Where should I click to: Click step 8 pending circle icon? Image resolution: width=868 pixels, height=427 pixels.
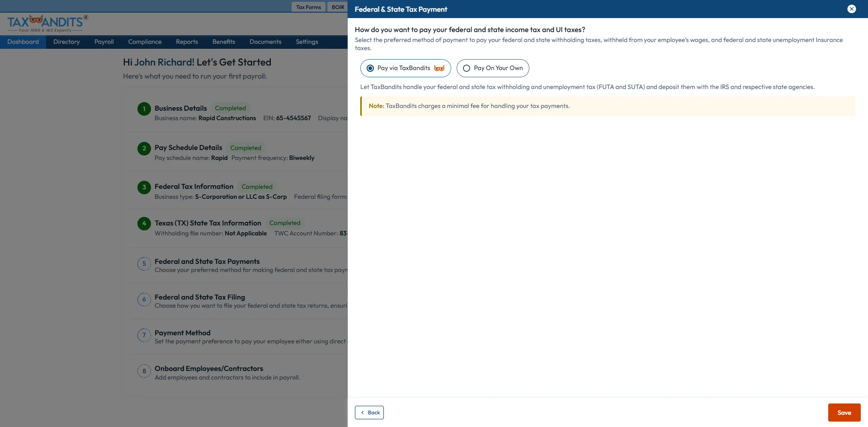[144, 371]
